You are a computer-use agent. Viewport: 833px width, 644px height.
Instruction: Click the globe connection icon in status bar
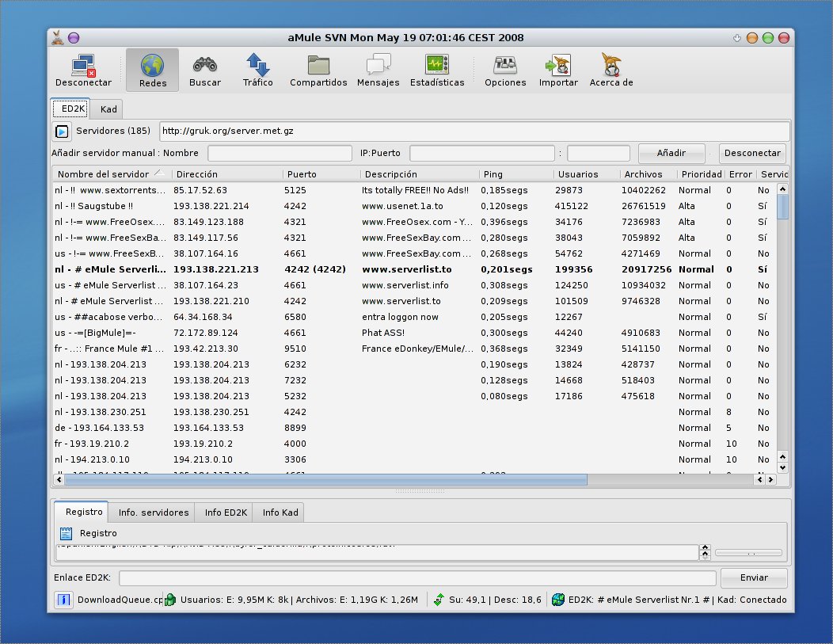click(557, 600)
